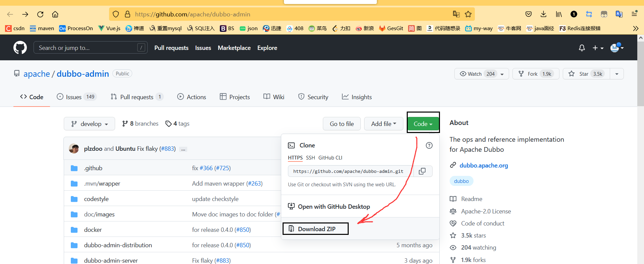Open Explore in top nav
The image size is (644, 264).
(x=267, y=48)
